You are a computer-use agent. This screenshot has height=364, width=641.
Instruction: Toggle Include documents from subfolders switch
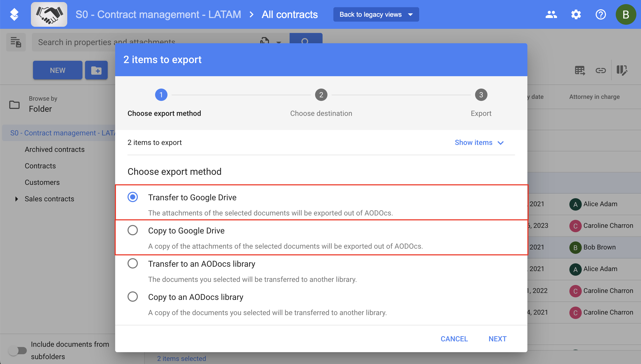click(17, 350)
